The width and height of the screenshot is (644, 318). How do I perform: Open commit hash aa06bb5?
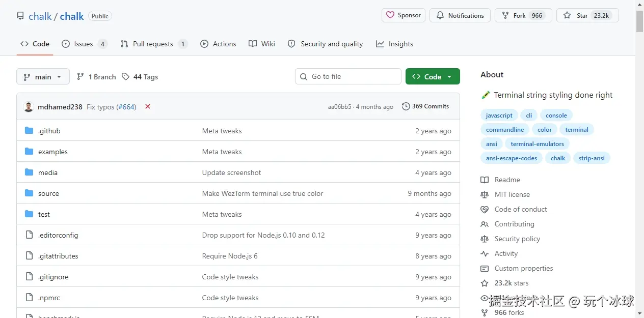[339, 107]
